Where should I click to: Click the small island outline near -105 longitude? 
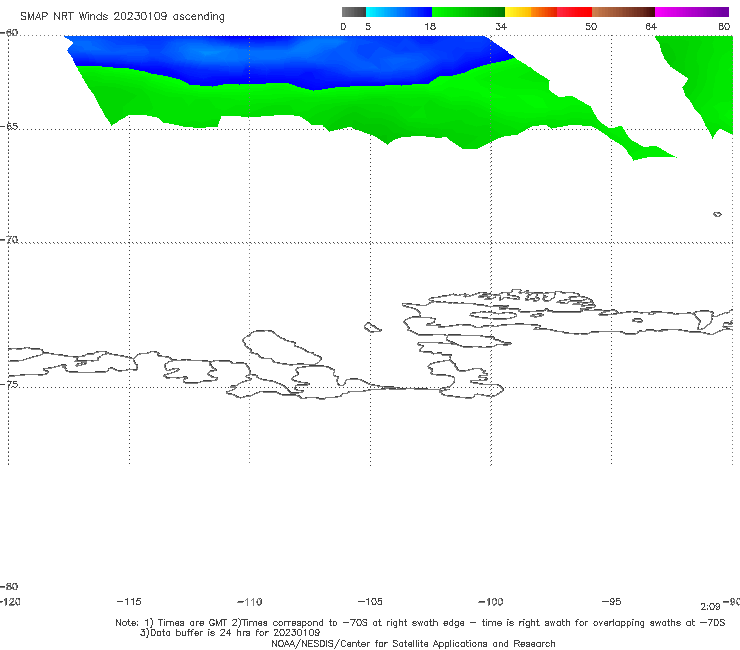coord(372,327)
